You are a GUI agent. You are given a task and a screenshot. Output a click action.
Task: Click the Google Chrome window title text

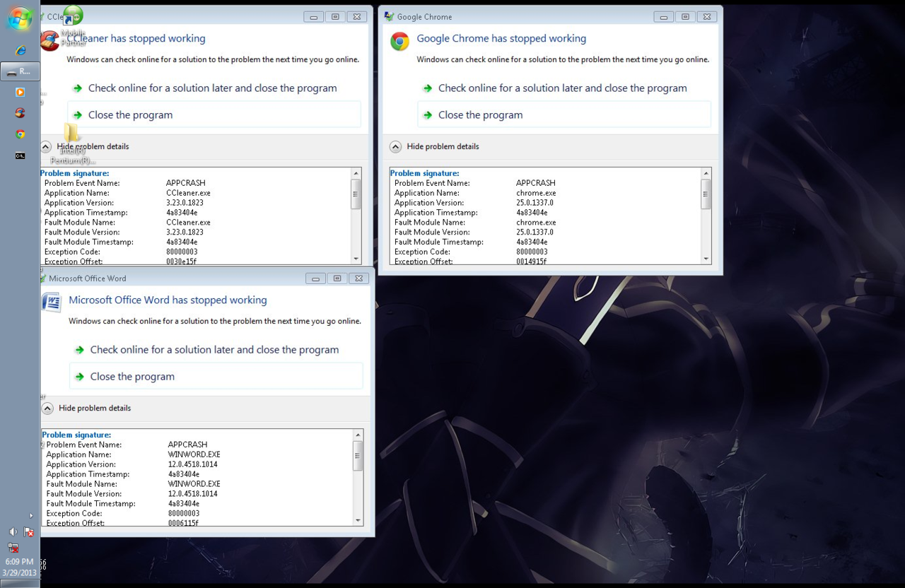(x=424, y=17)
